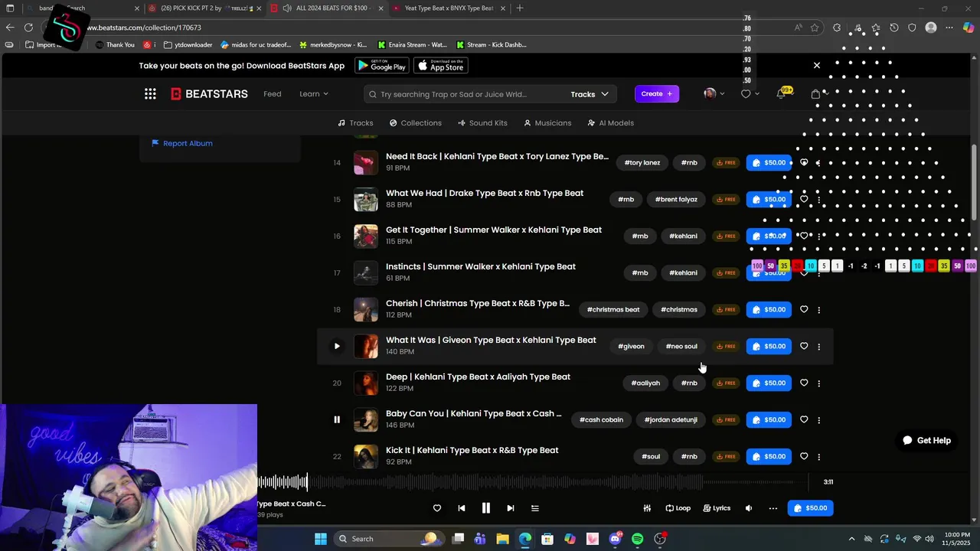Favorite Kick It Kehlani beat
Image resolution: width=980 pixels, height=551 pixels.
point(804,456)
